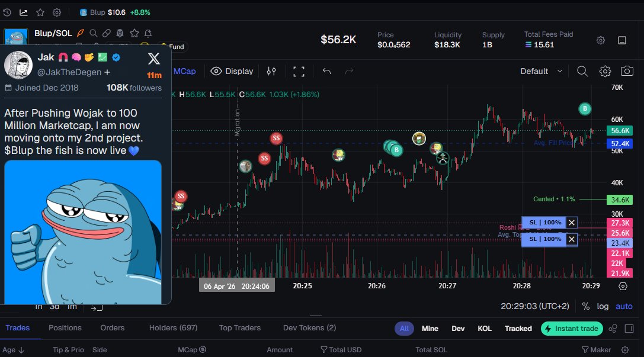Toggle auto scale

pyautogui.click(x=624, y=306)
